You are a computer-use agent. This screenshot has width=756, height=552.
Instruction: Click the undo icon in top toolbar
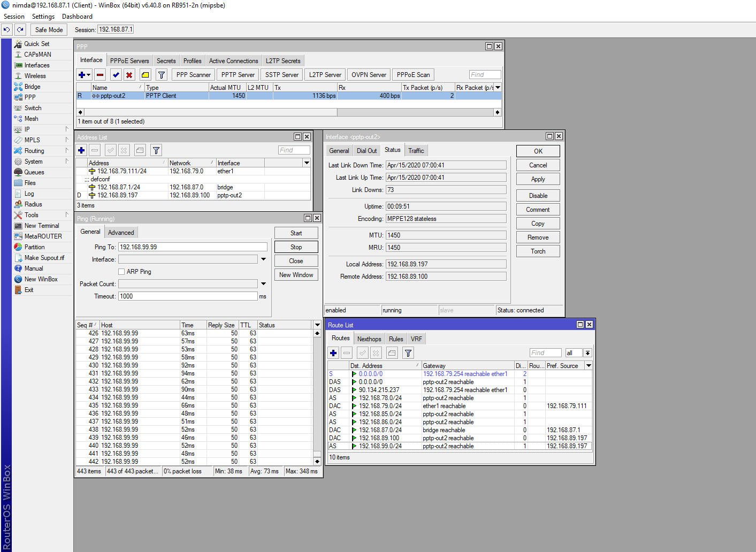pos(6,30)
